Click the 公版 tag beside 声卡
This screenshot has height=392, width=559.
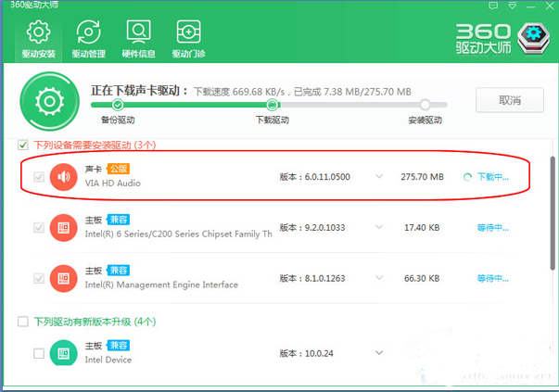click(x=118, y=169)
